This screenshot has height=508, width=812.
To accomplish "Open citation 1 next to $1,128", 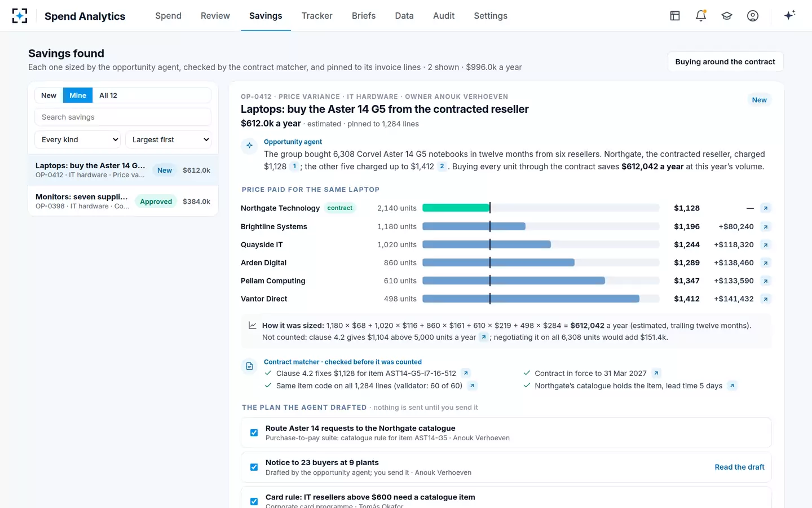I will click(294, 167).
